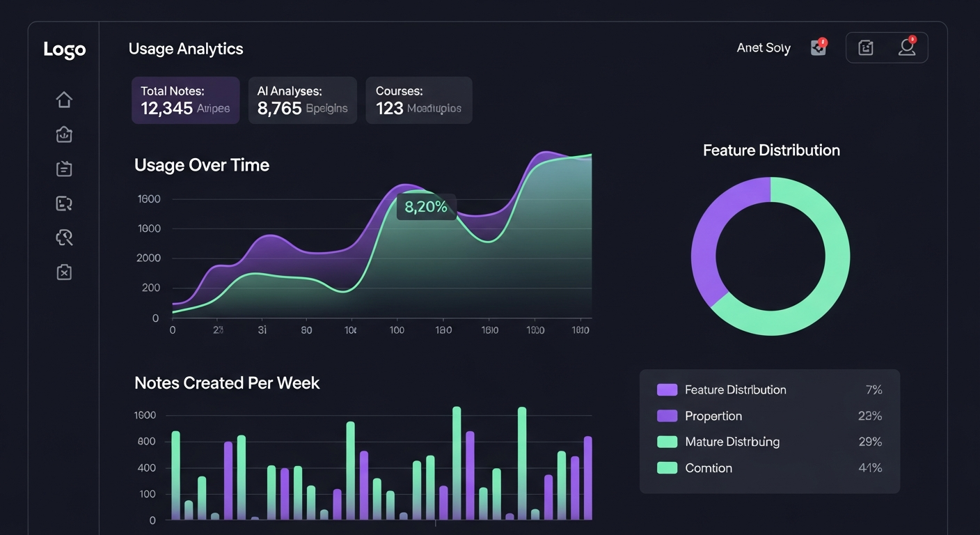Click the Usage Analytics page title
980x535 pixels.
pyautogui.click(x=186, y=49)
